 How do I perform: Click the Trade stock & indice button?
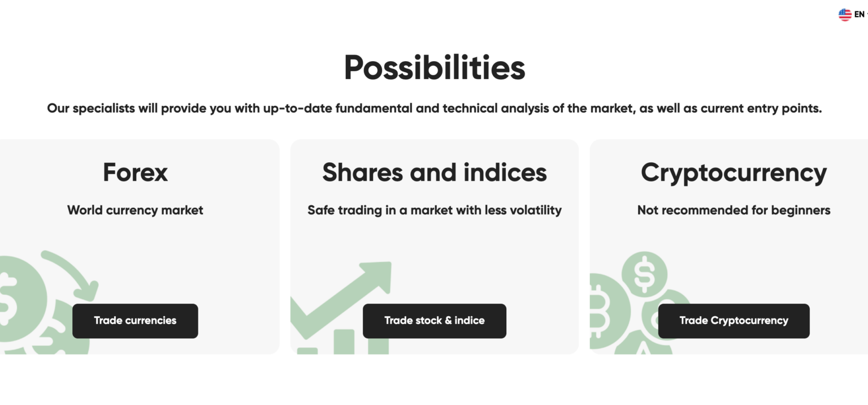click(434, 321)
